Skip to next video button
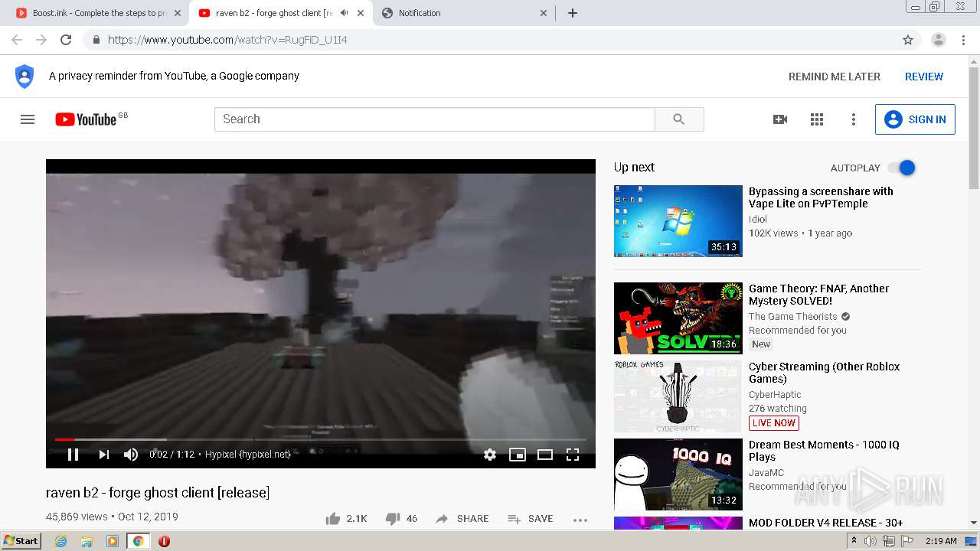The width and height of the screenshot is (980, 551). [103, 455]
